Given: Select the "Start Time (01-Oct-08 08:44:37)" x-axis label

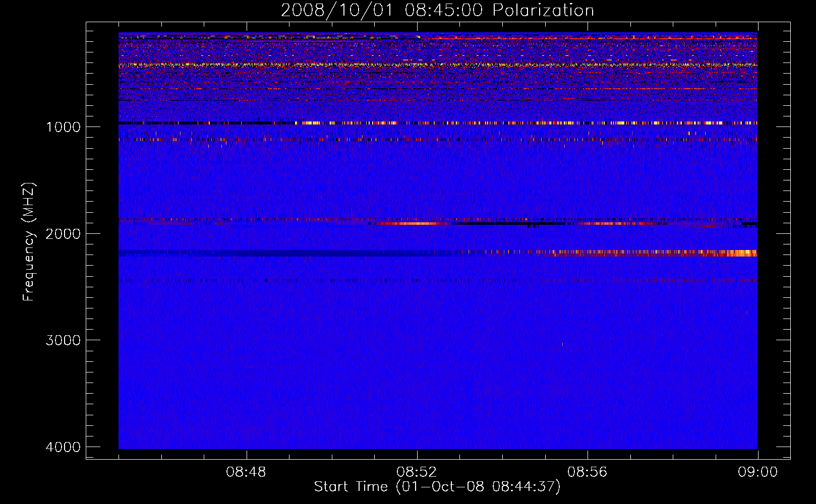Looking at the screenshot, I should pos(437,487).
